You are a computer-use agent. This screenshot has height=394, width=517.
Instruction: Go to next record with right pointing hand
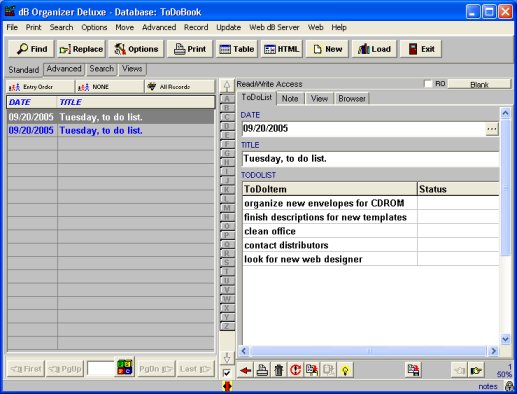[476, 370]
